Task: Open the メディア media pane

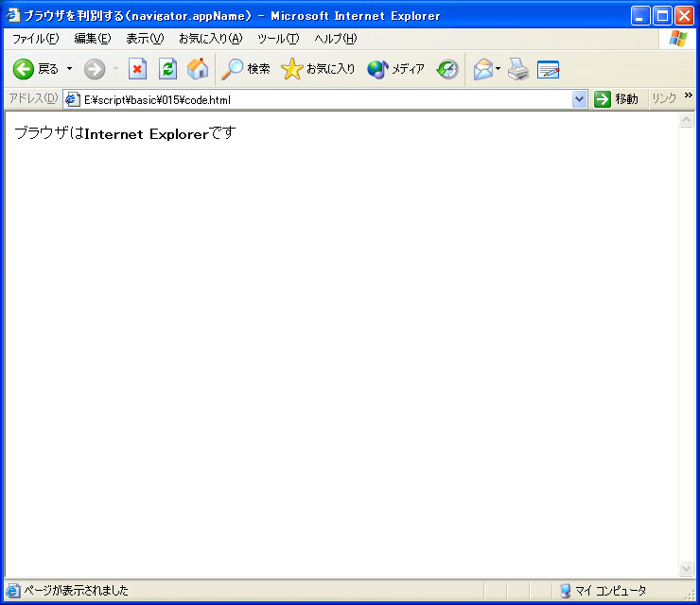Action: 395,69
